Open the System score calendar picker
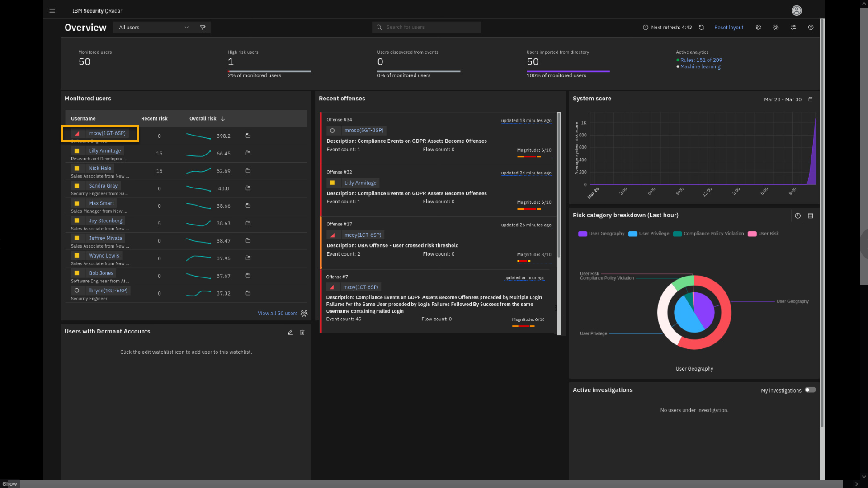The image size is (868, 488). [x=811, y=99]
